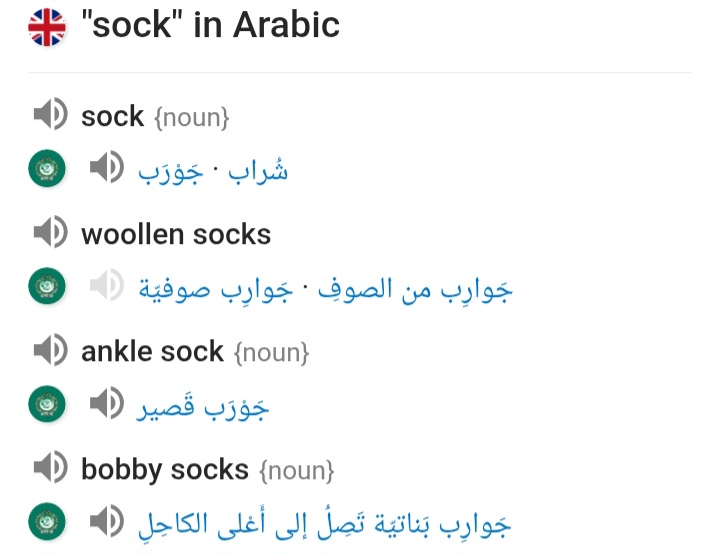Play audio for woollen socks
720x554 pixels.
pyautogui.click(x=51, y=232)
